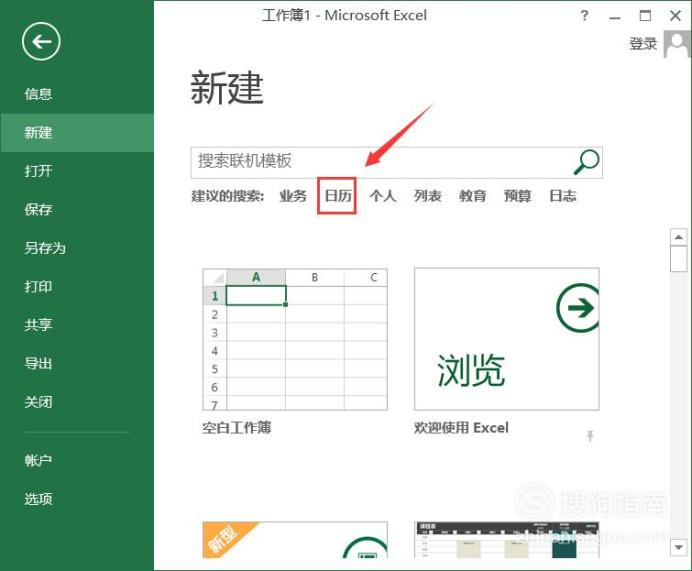
Task: Search suggested category 个人
Action: [383, 196]
